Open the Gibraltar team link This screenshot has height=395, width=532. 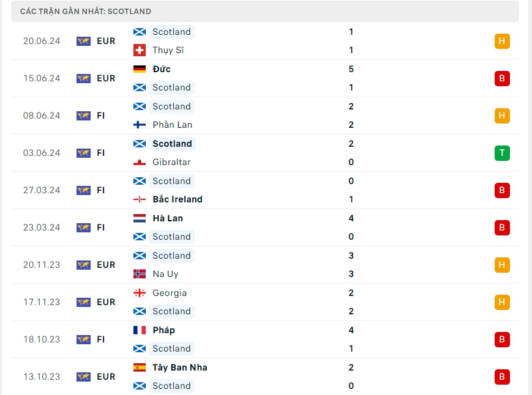click(171, 162)
